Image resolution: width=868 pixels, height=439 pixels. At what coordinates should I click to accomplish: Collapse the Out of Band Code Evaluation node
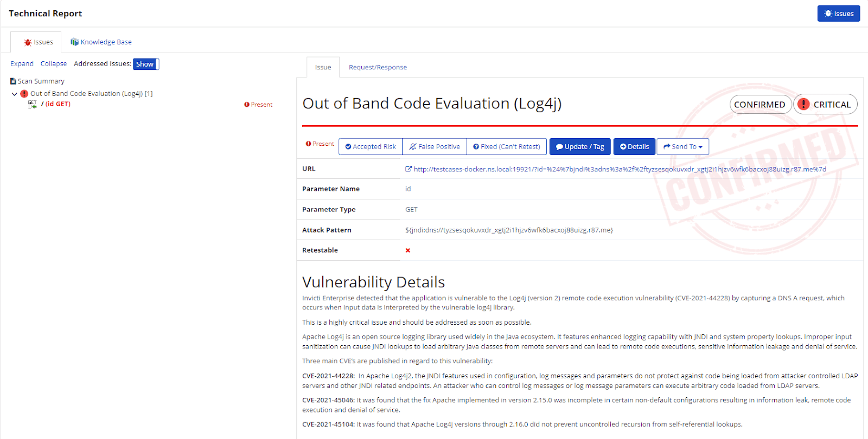tap(14, 93)
